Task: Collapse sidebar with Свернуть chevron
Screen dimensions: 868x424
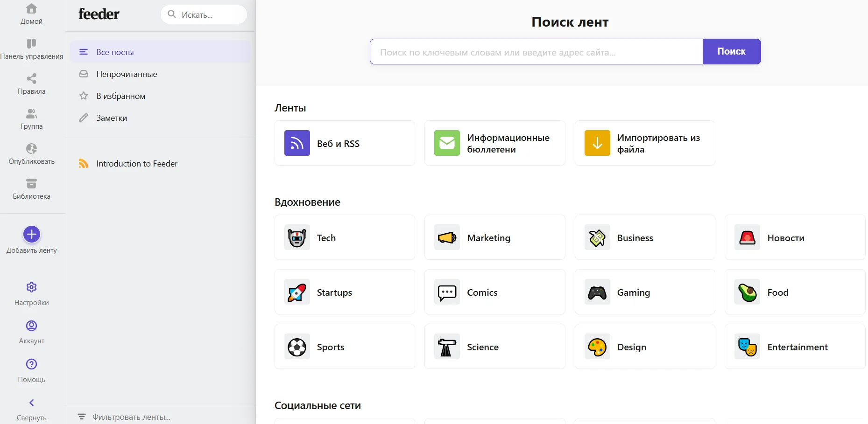Action: coord(31,403)
